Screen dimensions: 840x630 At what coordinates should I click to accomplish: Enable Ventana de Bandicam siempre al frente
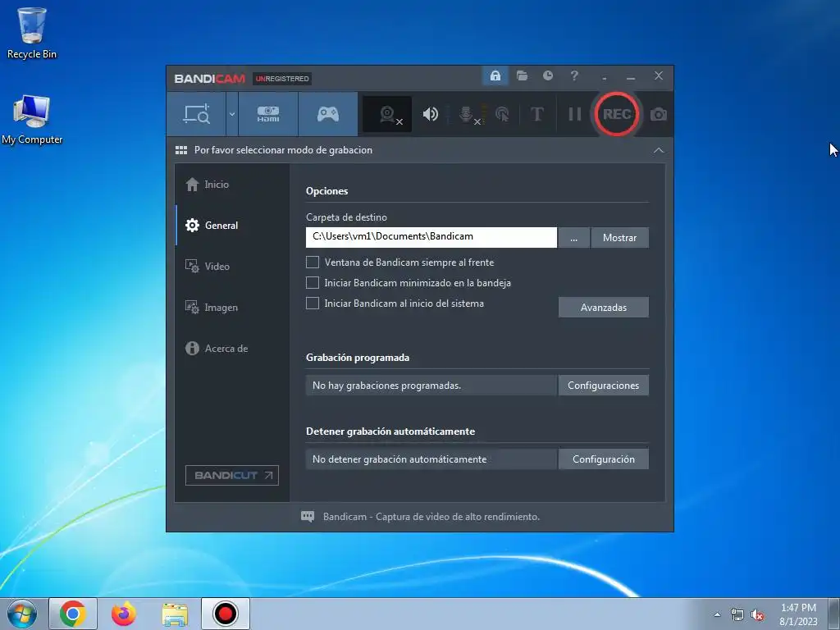[x=313, y=262]
